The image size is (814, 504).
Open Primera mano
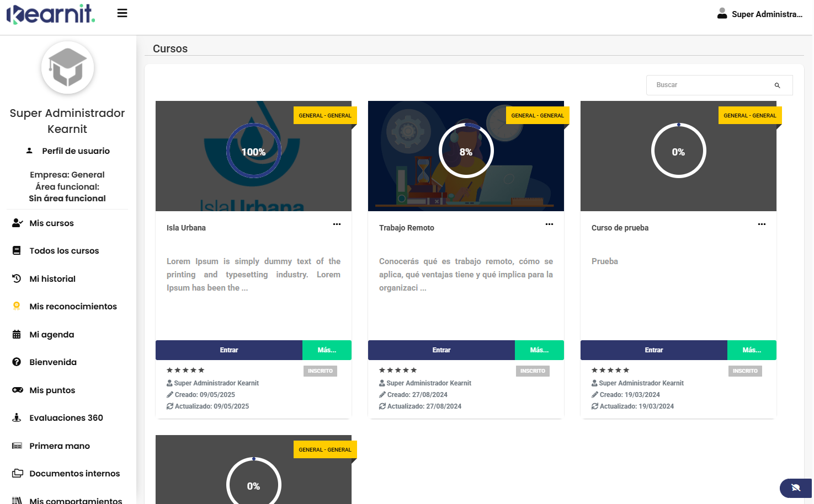click(x=60, y=446)
